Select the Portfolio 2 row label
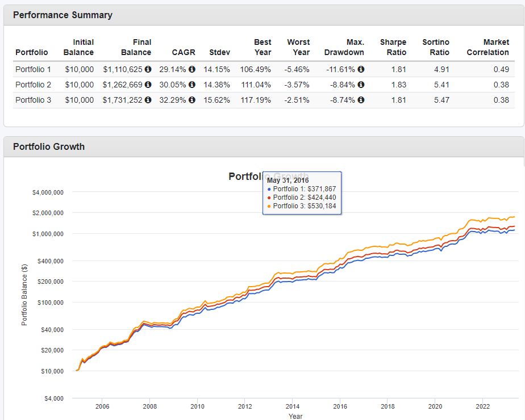This screenshot has width=525, height=420. tap(33, 85)
